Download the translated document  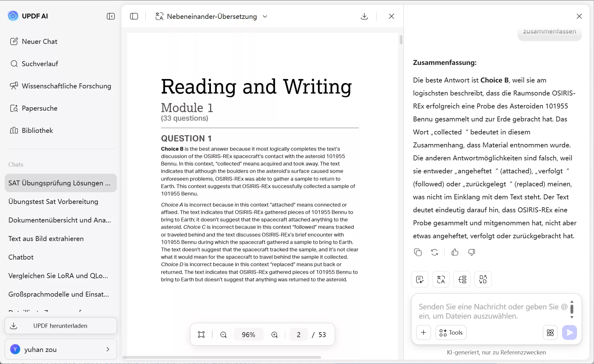coord(364,16)
